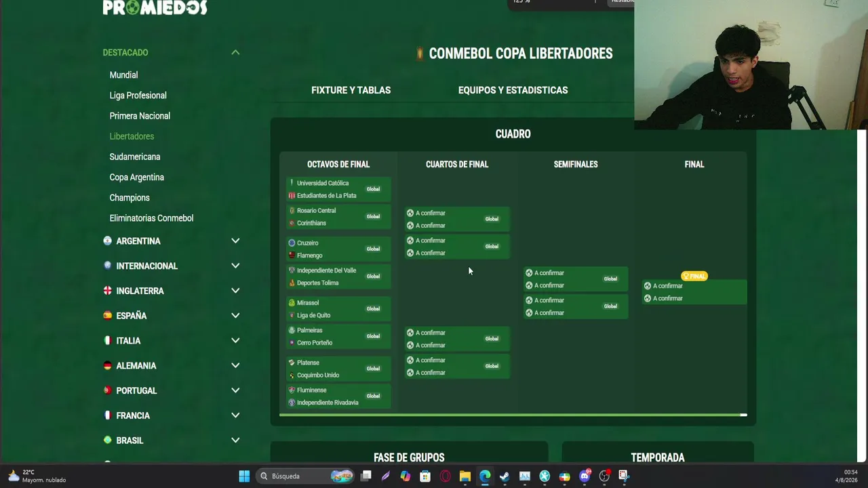Open Microsoft Store from the taskbar

click(x=425, y=476)
